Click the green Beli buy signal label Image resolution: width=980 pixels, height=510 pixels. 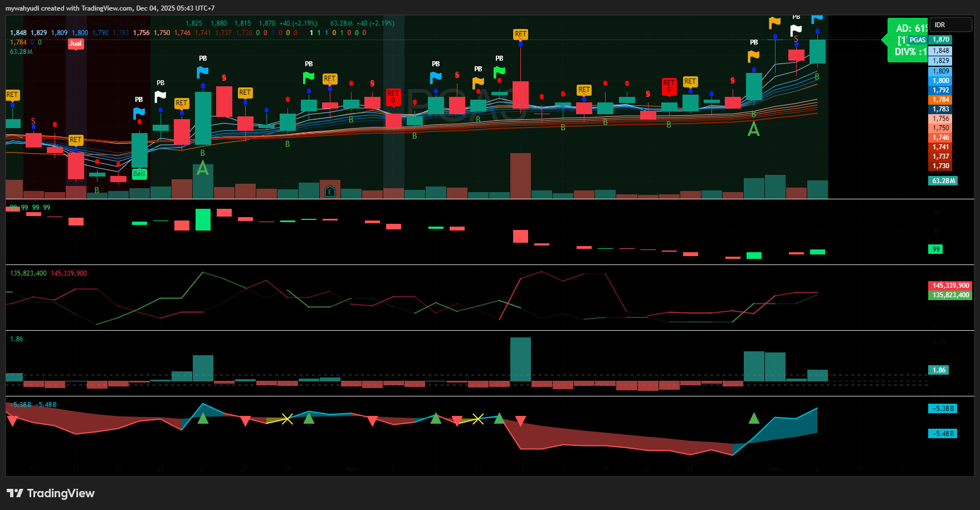(139, 174)
